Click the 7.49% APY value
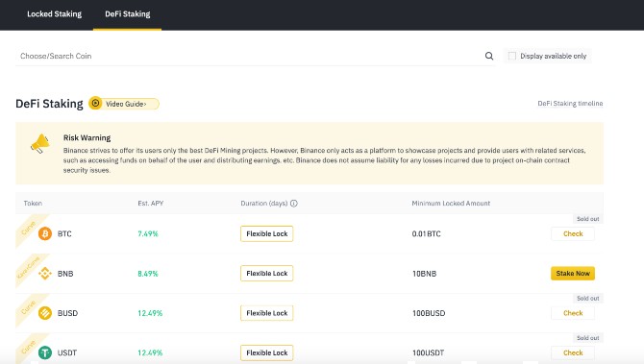The image size is (644, 364). pos(148,234)
